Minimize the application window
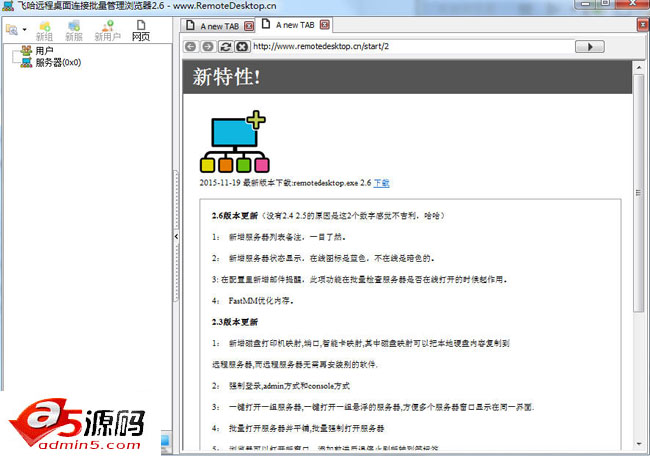The image size is (650, 456). pyautogui.click(x=585, y=3)
